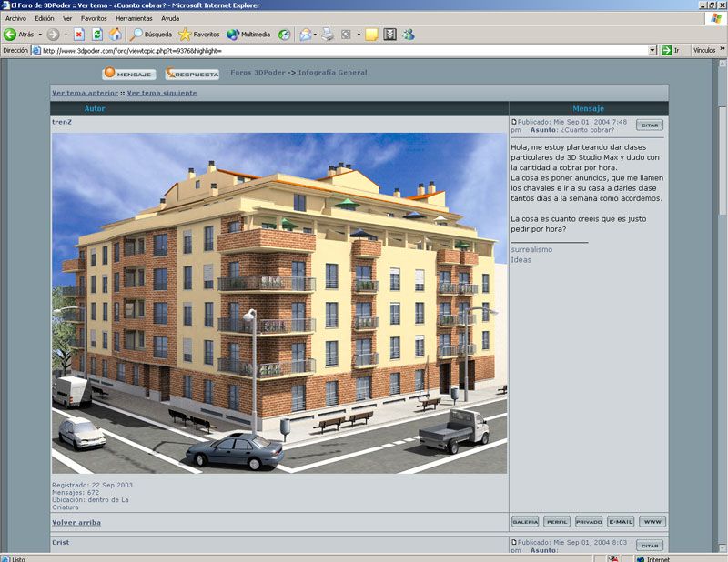Stop loading with the red X icon
Viewport: 728px width, 562px height.
pos(79,35)
